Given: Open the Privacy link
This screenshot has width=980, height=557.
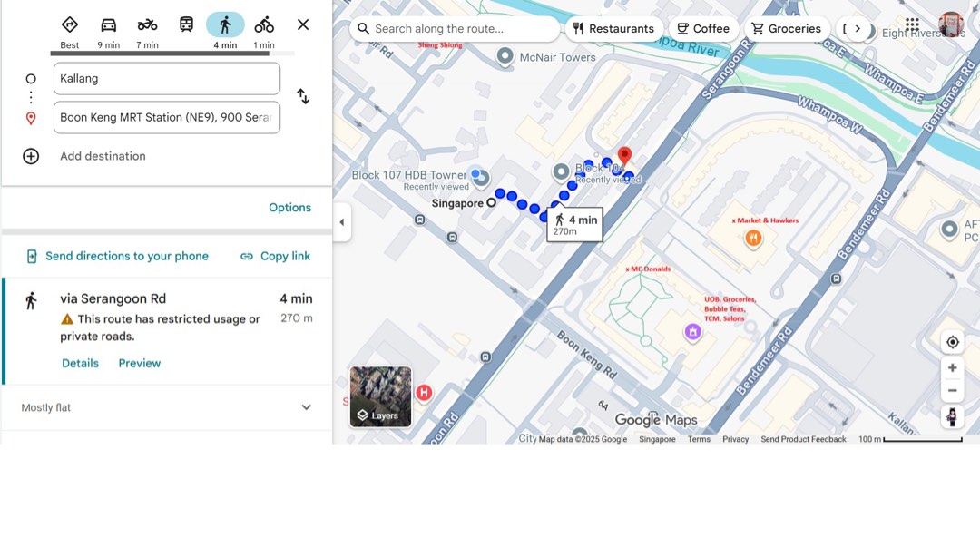Looking at the screenshot, I should [x=736, y=439].
